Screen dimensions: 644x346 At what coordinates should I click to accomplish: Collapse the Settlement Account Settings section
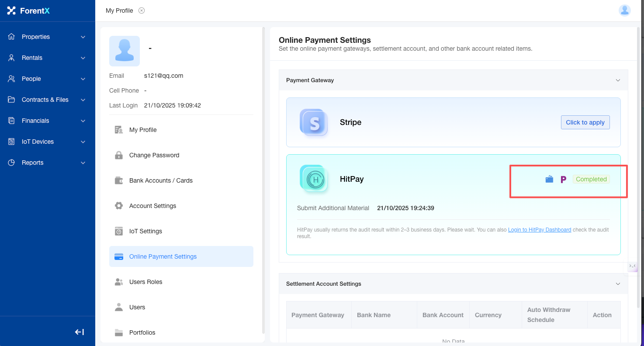(x=618, y=284)
